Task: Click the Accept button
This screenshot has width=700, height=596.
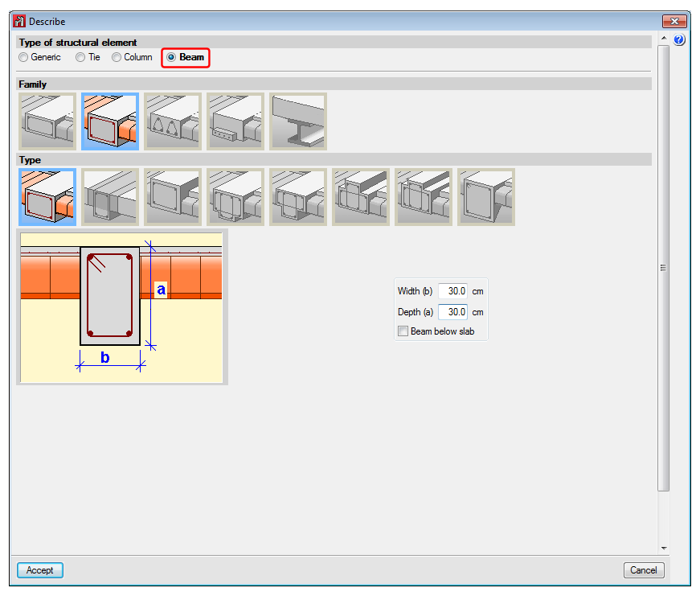Action: click(40, 570)
